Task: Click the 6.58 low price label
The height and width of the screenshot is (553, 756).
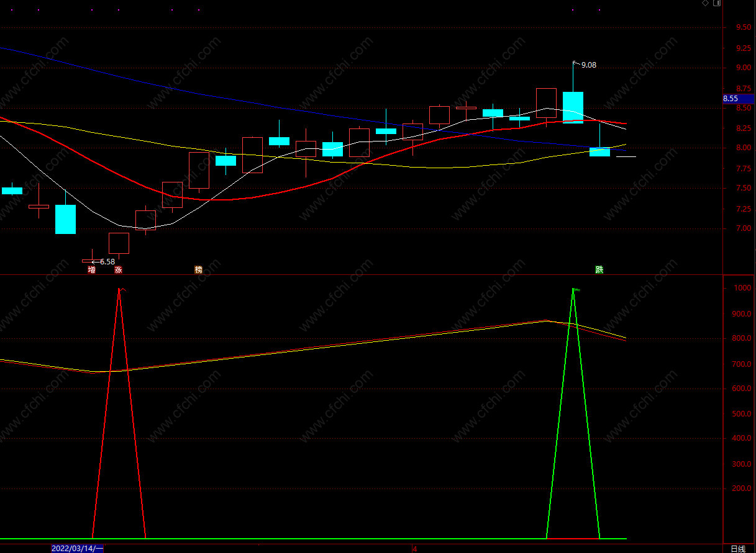Action: click(x=107, y=262)
